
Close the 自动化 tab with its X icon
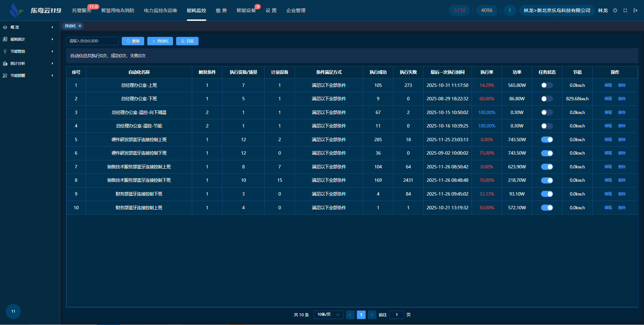pos(80,26)
